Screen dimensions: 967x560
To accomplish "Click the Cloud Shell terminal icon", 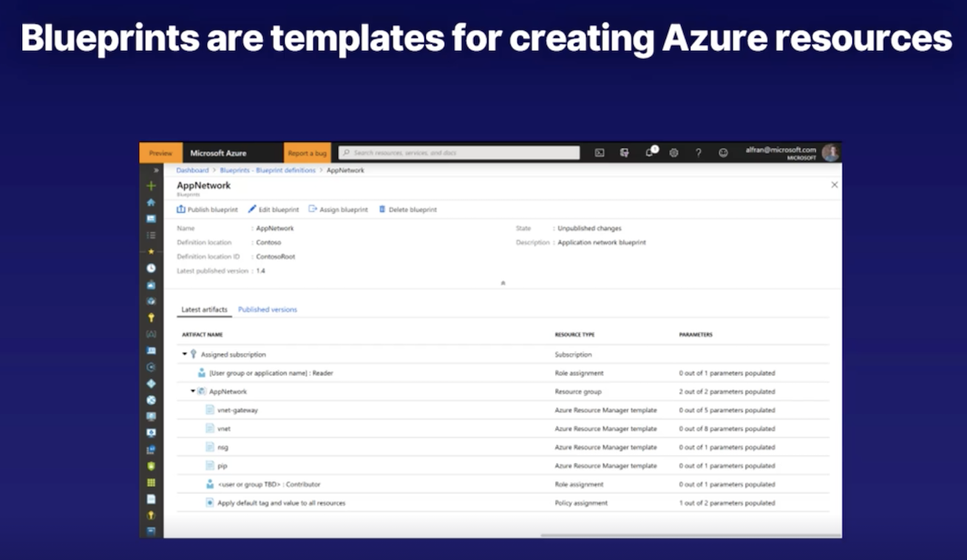I will pyautogui.click(x=600, y=153).
